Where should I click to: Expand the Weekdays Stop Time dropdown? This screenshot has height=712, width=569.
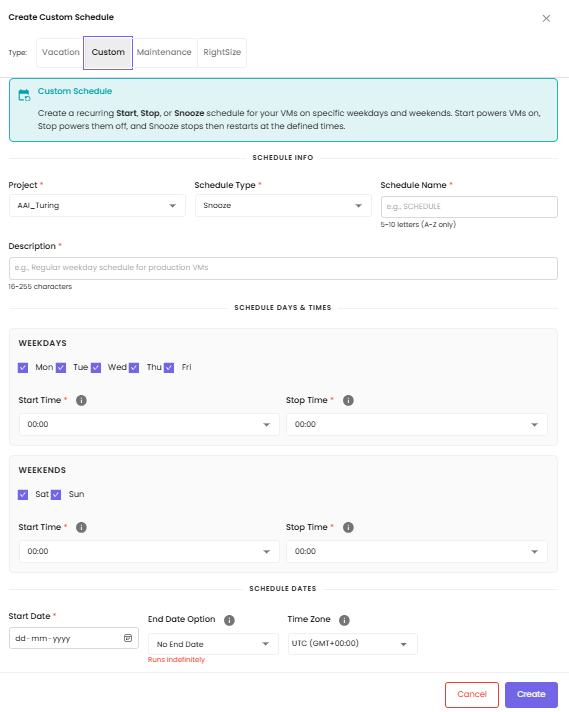[x=417, y=425]
